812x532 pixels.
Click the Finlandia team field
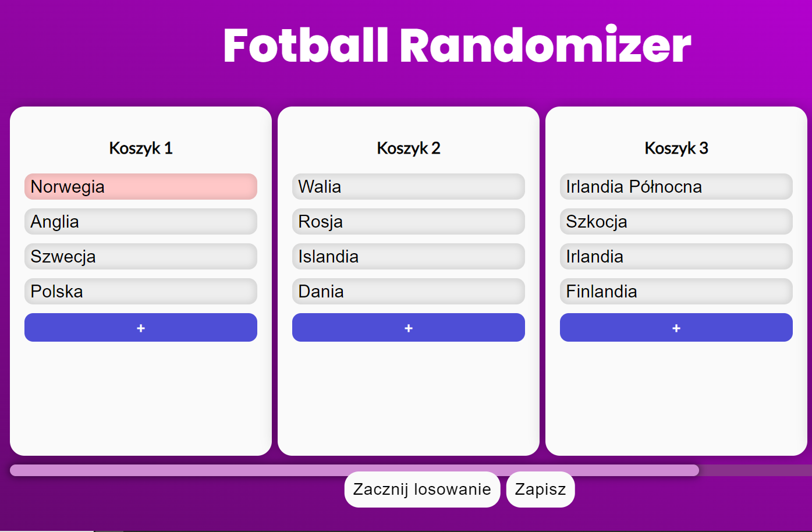tap(676, 292)
